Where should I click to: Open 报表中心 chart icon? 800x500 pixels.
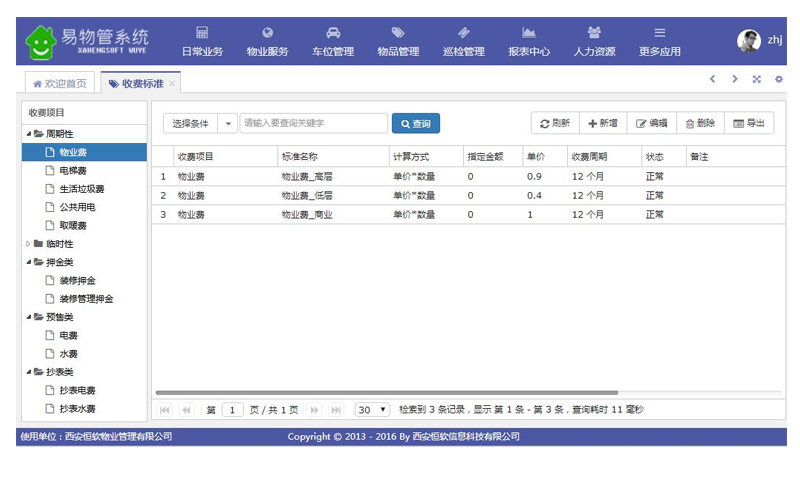click(529, 33)
